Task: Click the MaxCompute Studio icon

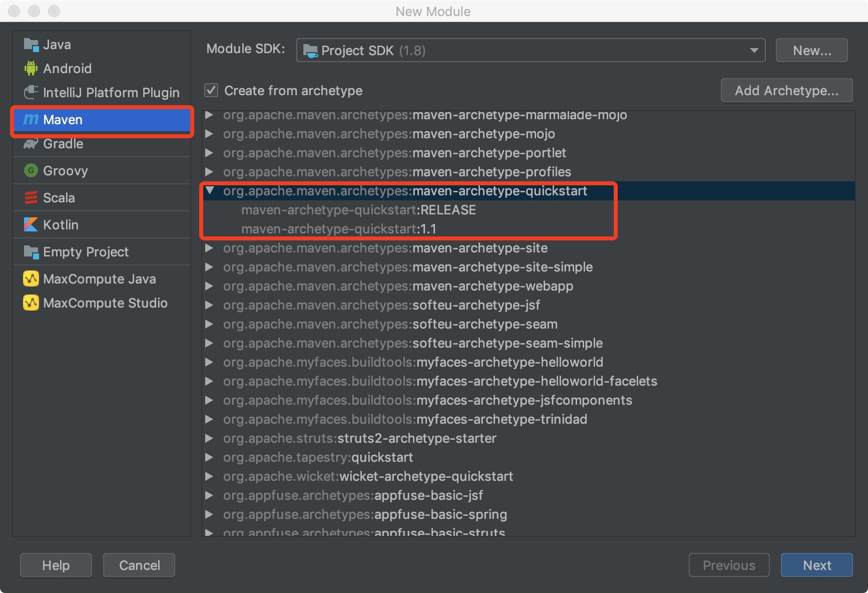Action: [31, 303]
